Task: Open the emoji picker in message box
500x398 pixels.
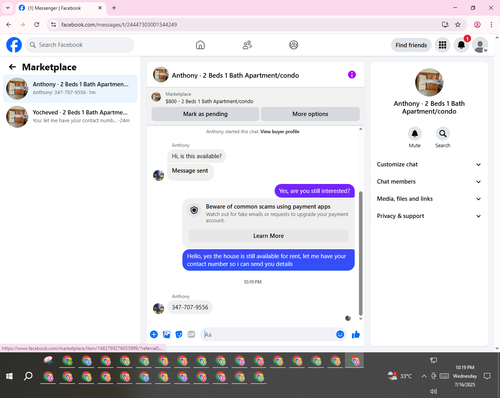Action: (x=340, y=334)
